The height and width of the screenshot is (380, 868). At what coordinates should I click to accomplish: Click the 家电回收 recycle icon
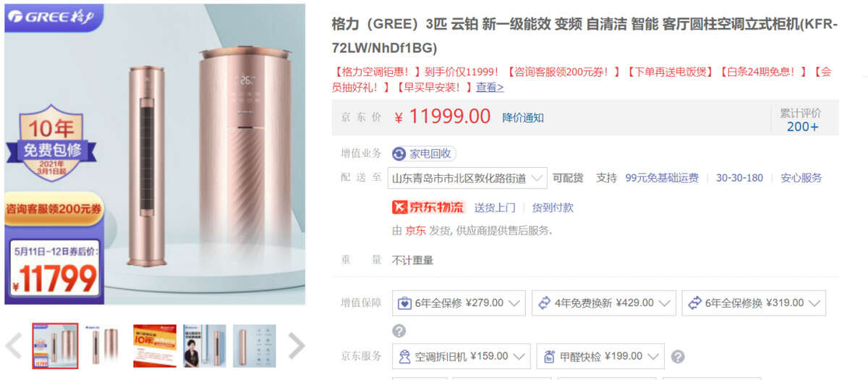399,153
